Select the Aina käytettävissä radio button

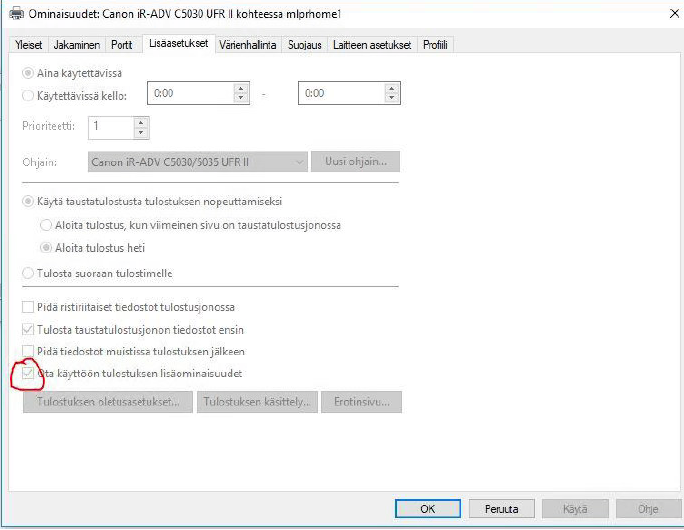[x=29, y=73]
